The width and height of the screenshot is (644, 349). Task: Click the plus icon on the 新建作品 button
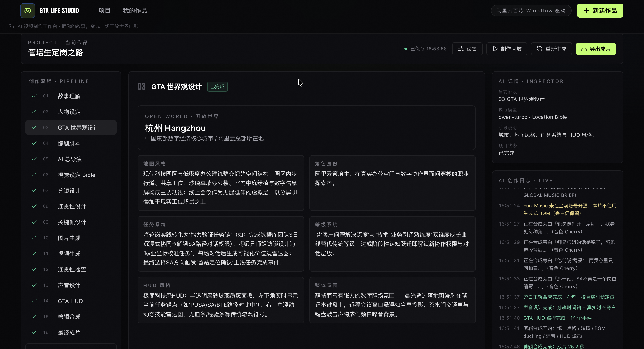[587, 11]
